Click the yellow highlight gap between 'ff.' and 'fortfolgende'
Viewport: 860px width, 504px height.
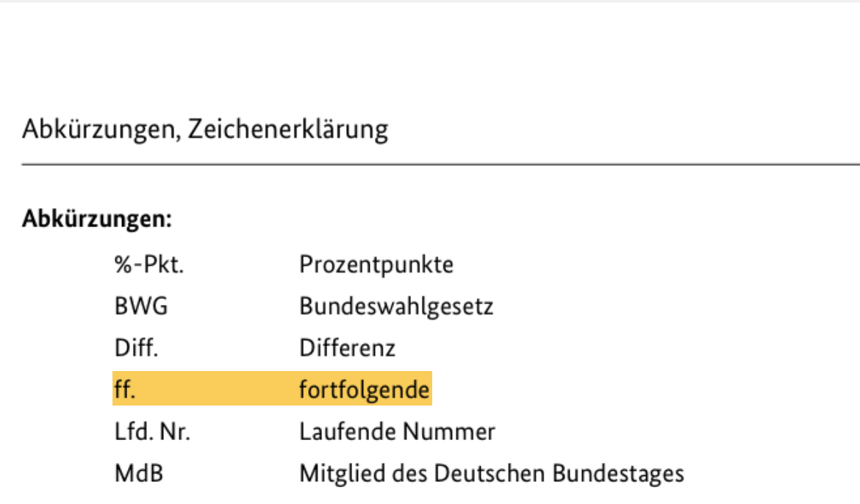point(221,389)
